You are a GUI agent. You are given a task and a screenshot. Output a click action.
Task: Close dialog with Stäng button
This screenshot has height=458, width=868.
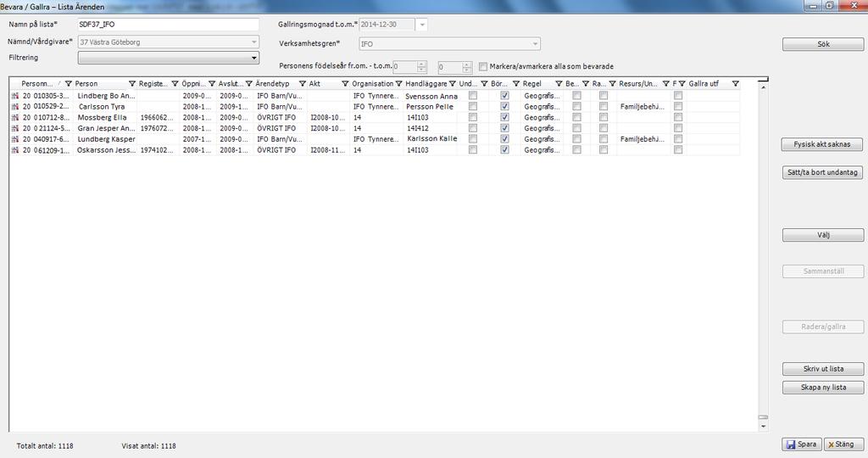pos(843,444)
